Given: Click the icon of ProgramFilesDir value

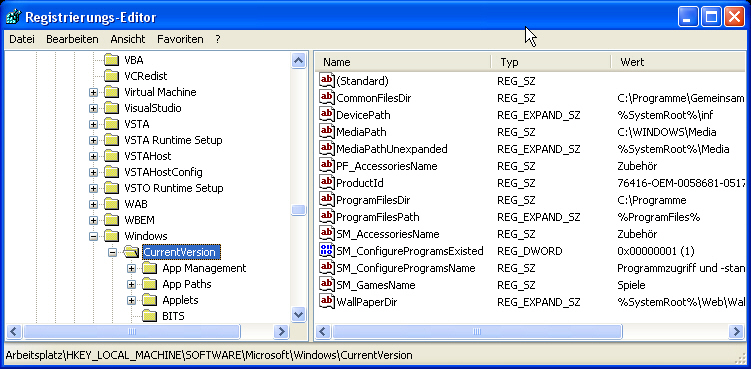Looking at the screenshot, I should coord(327,200).
